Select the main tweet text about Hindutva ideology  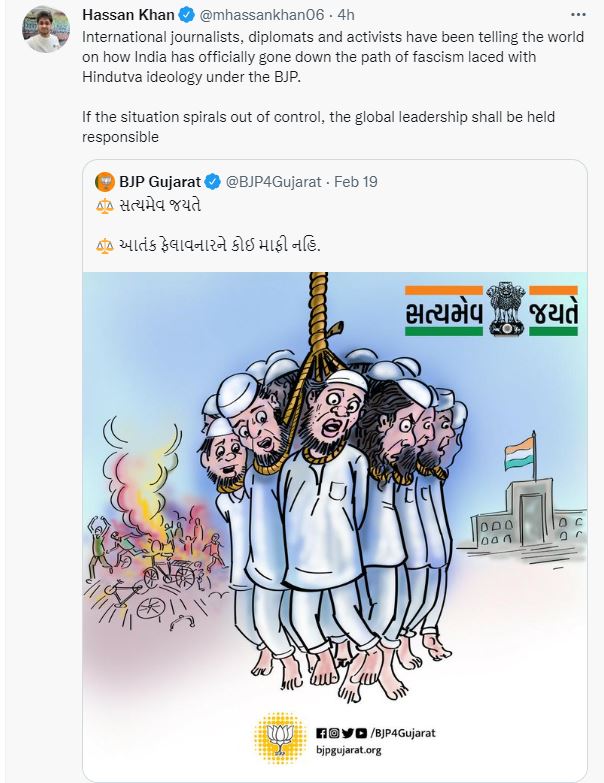[333, 57]
